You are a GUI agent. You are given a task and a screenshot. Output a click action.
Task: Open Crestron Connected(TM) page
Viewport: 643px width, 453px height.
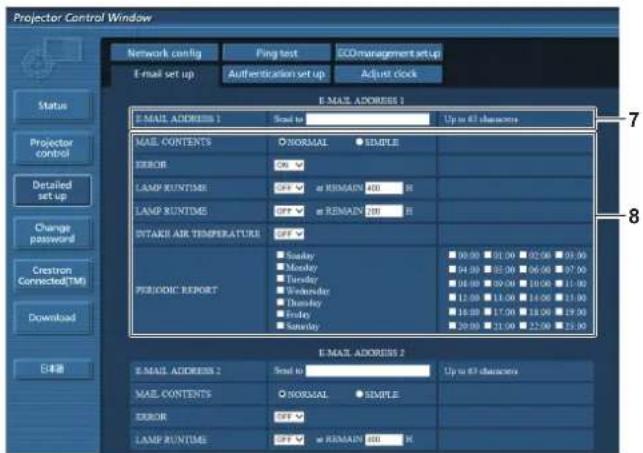click(x=52, y=275)
